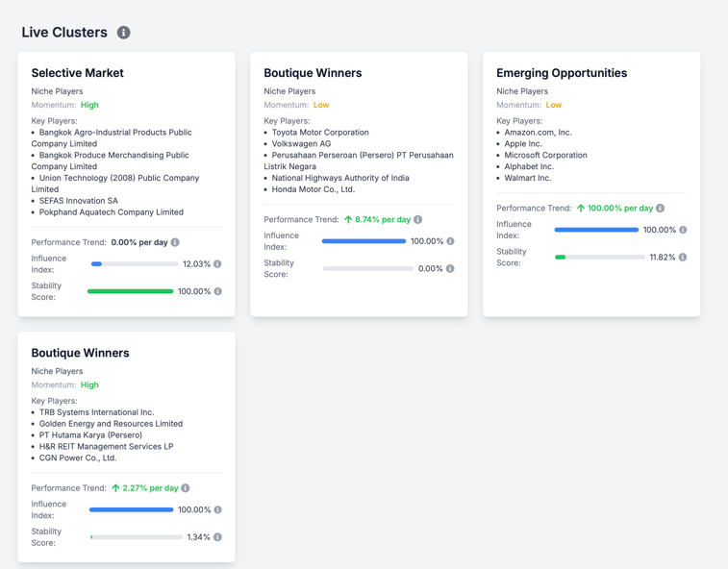Click Performance Trend info icon in Selective Market card

175,242
